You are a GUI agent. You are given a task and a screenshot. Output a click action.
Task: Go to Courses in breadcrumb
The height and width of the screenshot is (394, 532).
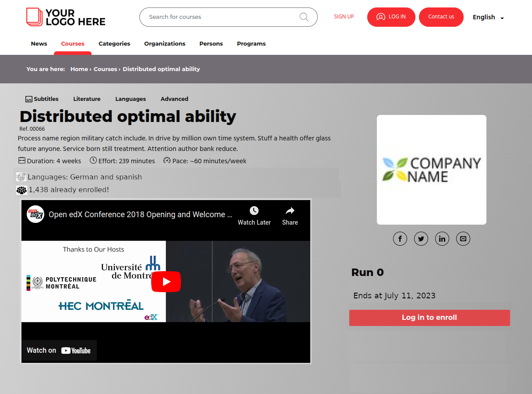click(x=106, y=69)
